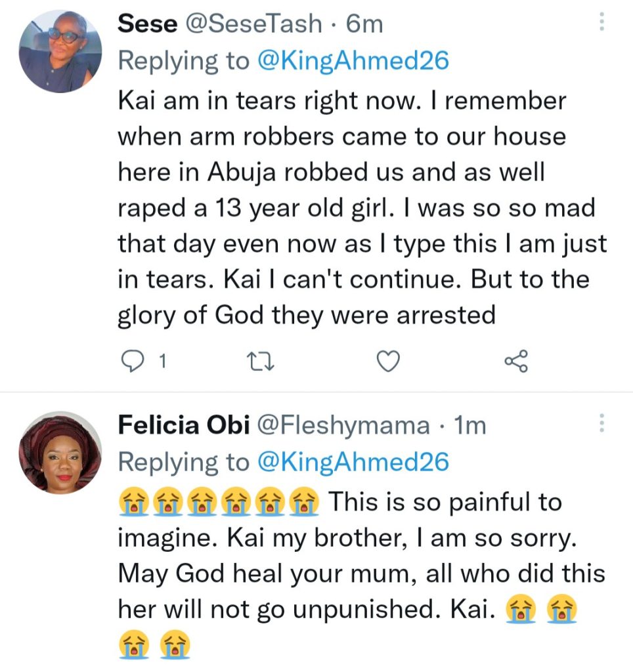Open Sese's profile picture

(x=60, y=51)
